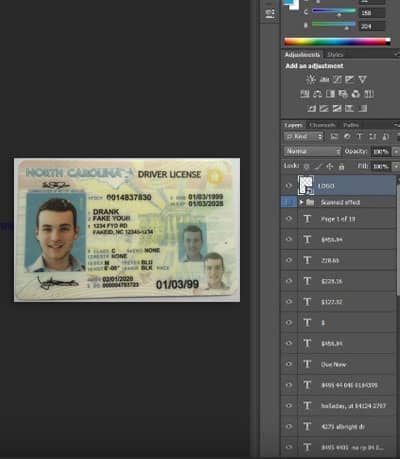Add a Hue/Saturation adjustment layer

[x=305, y=94]
